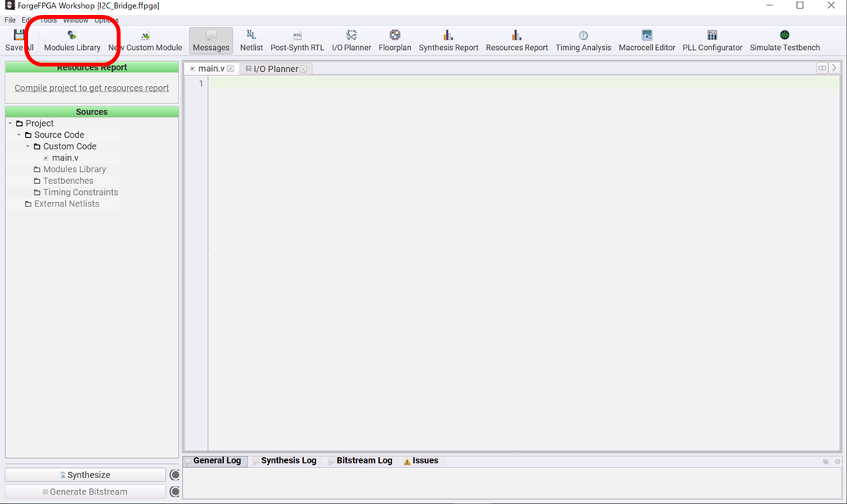Open the File menu
Viewport: 847px width, 504px height.
pyautogui.click(x=10, y=20)
